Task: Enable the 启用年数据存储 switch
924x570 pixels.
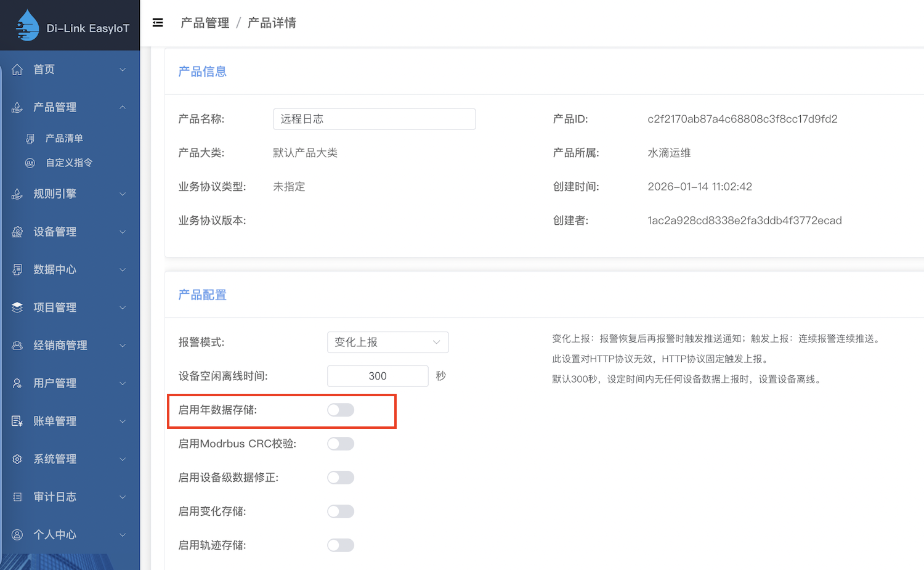Action: (x=340, y=410)
